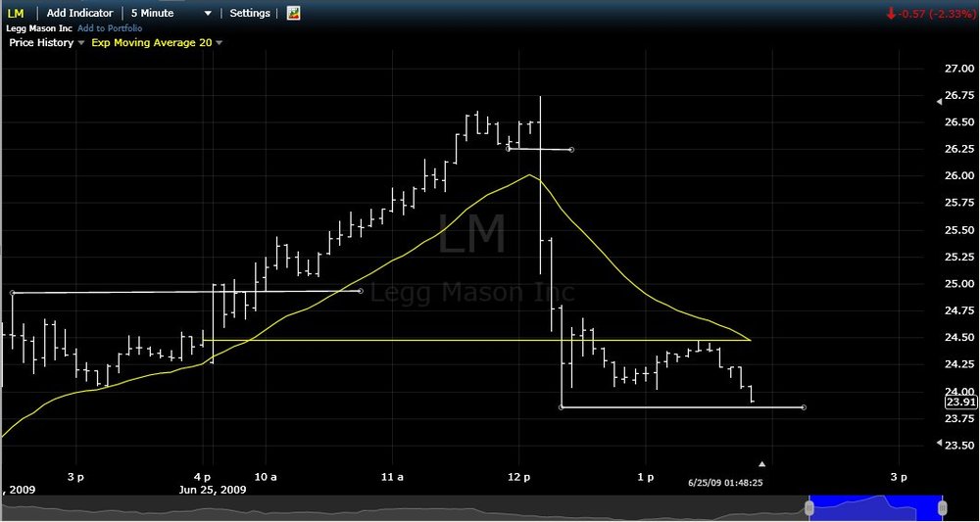Select the left endpoint of the 23.85 support line
The image size is (980, 522).
(562, 407)
